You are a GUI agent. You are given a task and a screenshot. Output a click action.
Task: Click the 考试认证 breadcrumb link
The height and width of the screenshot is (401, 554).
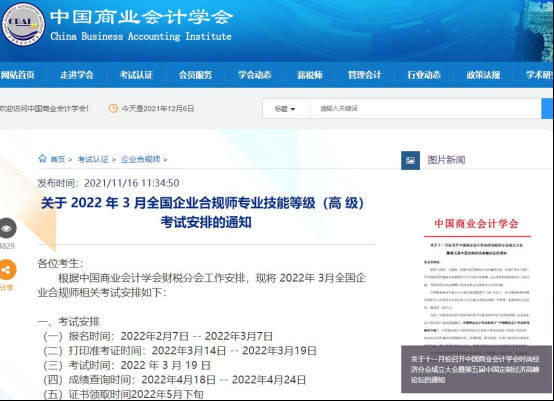93,159
